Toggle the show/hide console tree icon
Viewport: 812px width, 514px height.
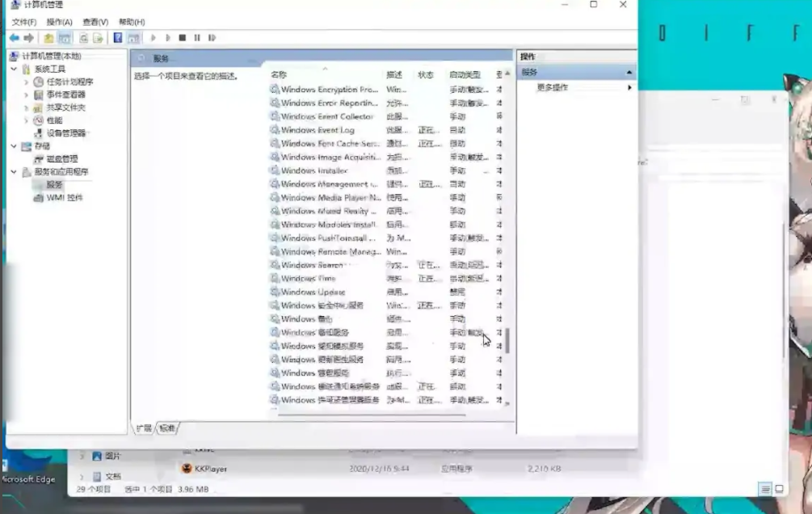[x=64, y=38]
